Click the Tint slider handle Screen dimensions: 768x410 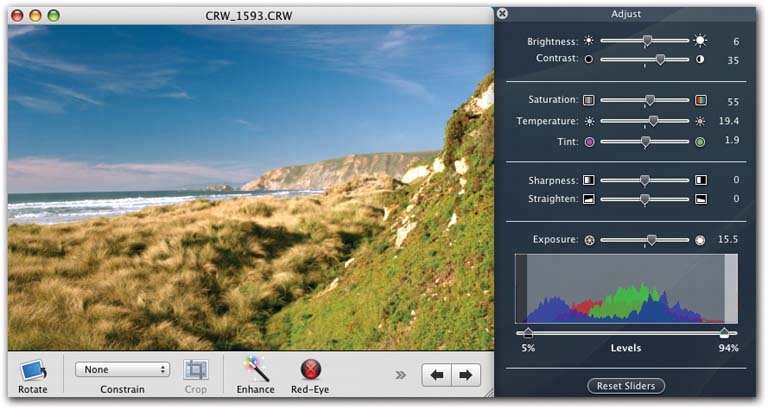tap(646, 142)
